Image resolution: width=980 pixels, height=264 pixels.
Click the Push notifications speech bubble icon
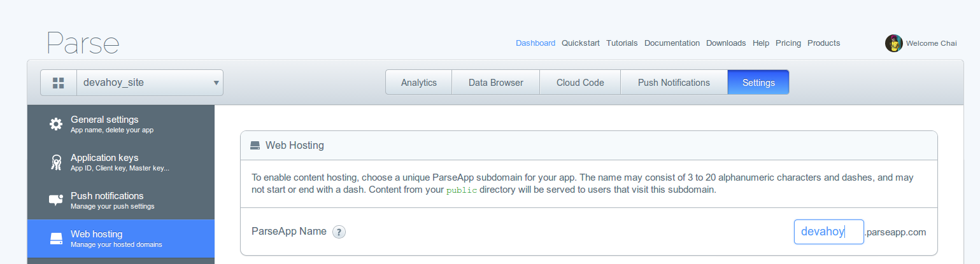coord(56,200)
